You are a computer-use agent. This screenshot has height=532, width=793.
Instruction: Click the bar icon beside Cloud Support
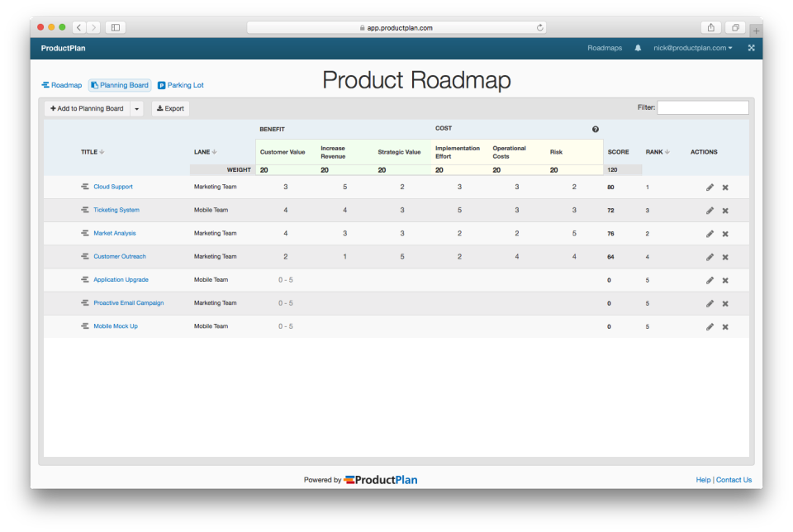click(85, 187)
